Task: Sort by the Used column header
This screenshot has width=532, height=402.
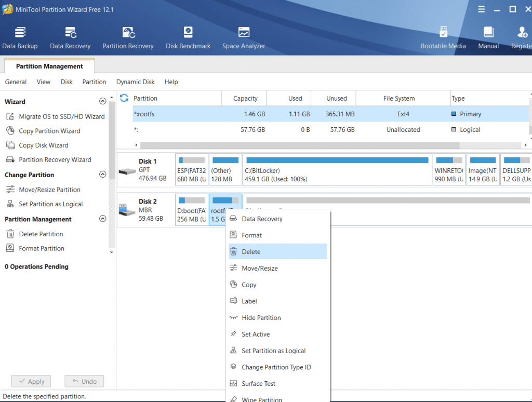Action: click(x=289, y=98)
